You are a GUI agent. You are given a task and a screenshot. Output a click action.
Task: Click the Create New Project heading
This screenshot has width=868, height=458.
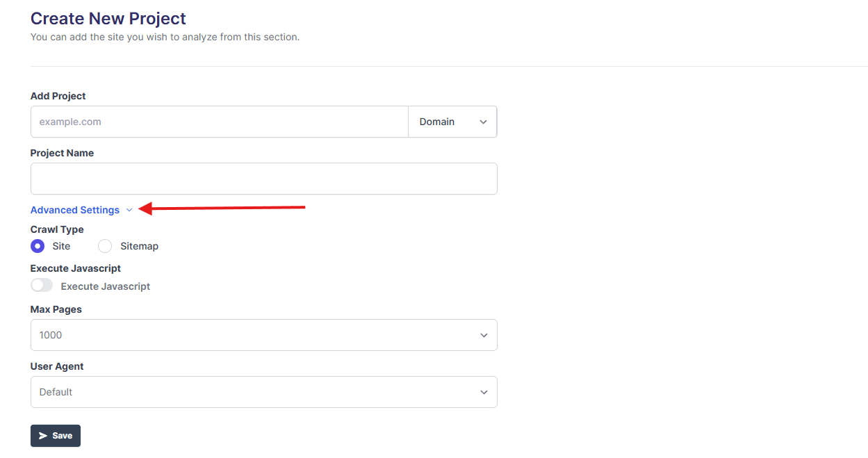[x=108, y=18]
